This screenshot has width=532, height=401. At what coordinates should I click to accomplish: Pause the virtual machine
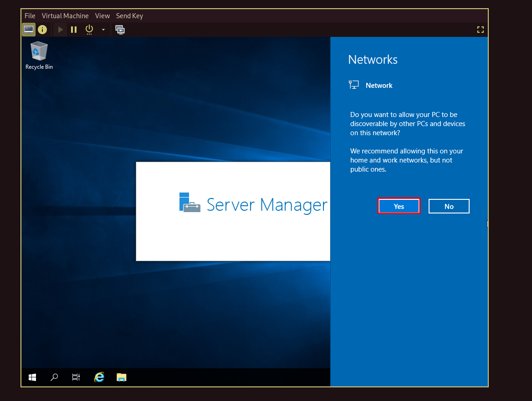point(74,30)
